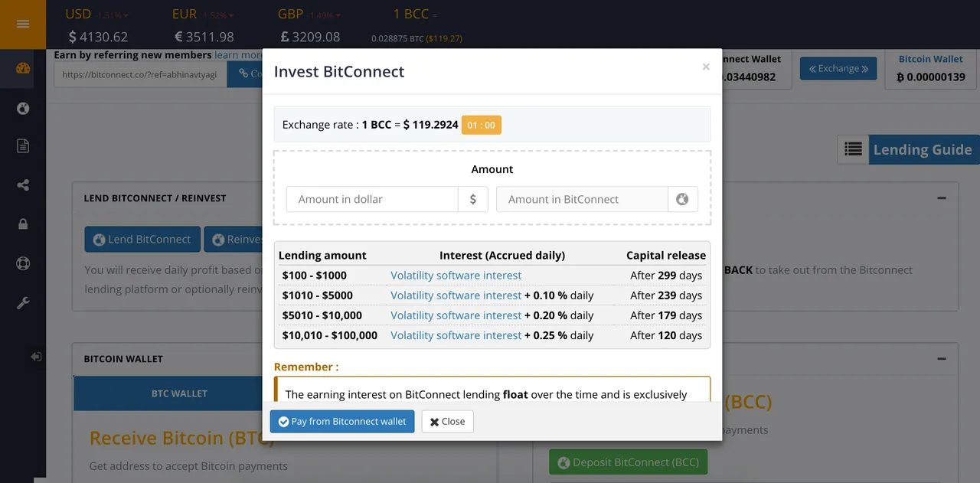Click the Exchange button

point(838,68)
